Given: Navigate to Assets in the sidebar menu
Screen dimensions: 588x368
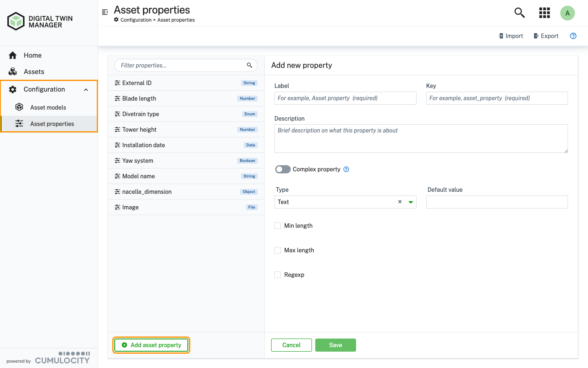Looking at the screenshot, I should 33,72.
